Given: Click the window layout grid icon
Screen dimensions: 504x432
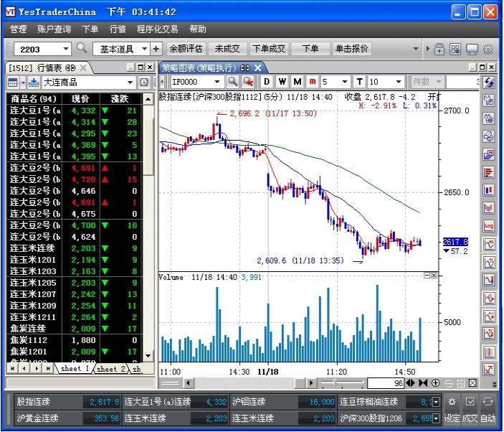Looking at the screenshot, I should click(x=455, y=50).
